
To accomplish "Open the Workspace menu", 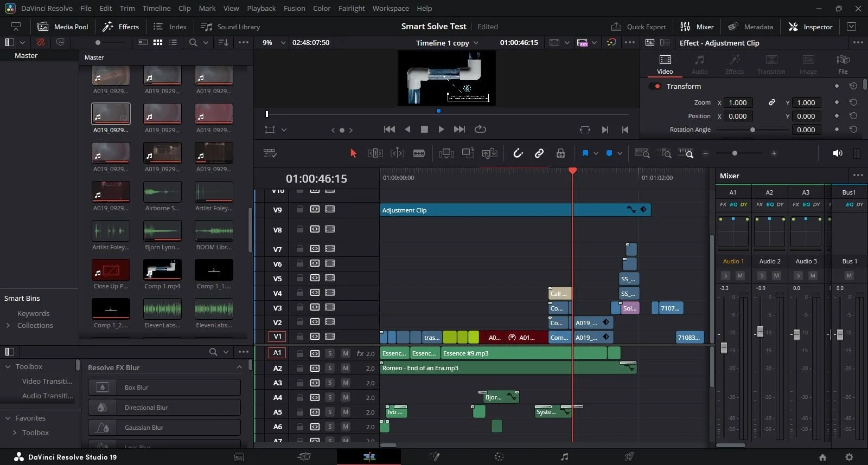I will pos(391,8).
